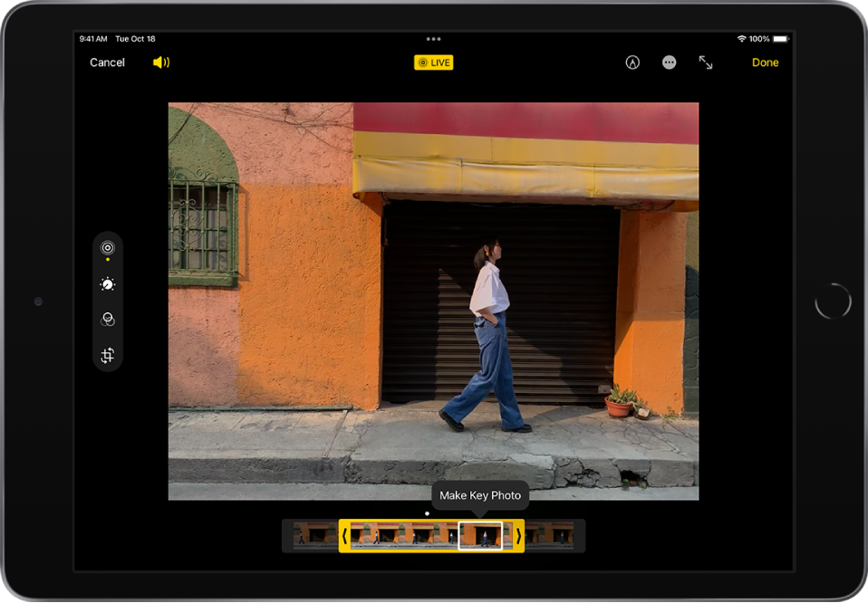This screenshot has width=868, height=603.
Task: Tap the Make Key Photo button
Action: pyautogui.click(x=481, y=495)
